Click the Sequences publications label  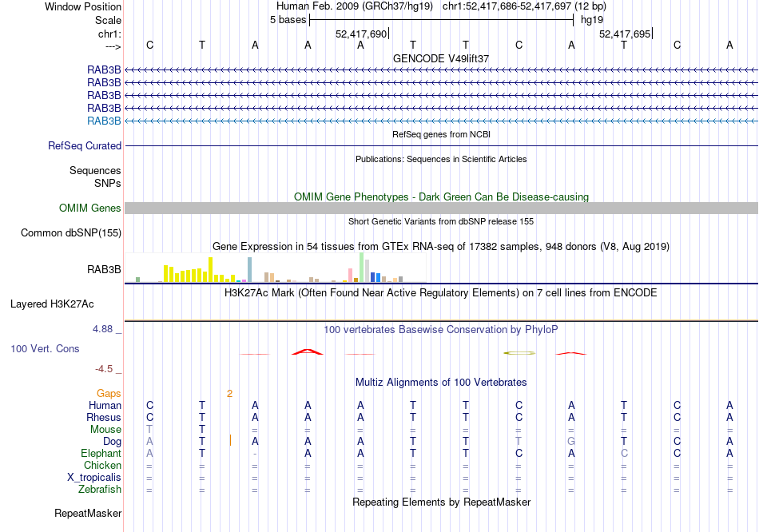click(x=95, y=170)
